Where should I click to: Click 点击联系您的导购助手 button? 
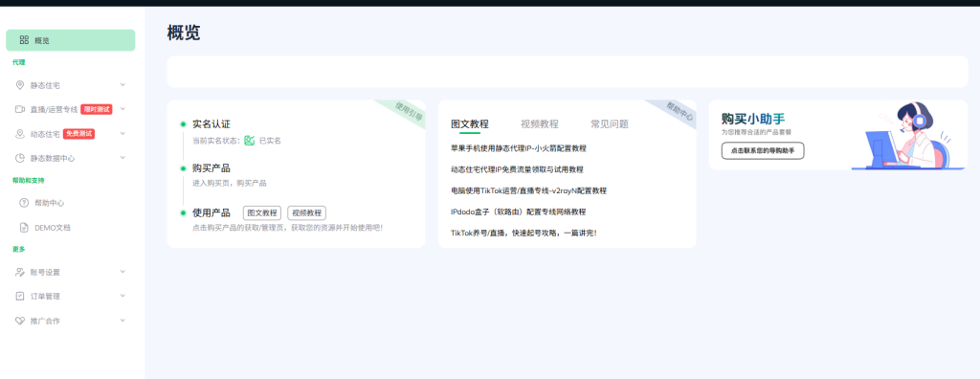point(763,150)
